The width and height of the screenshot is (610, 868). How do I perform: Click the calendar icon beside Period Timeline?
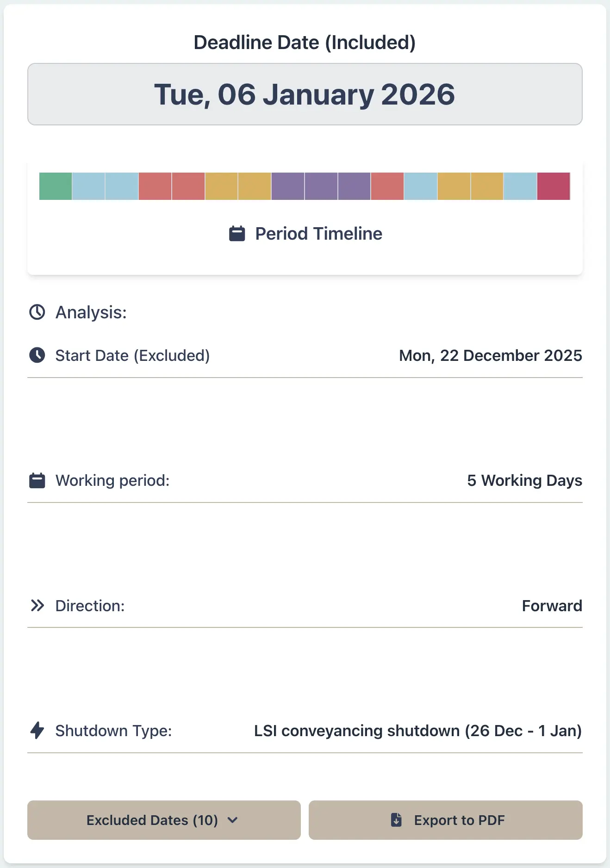point(237,234)
